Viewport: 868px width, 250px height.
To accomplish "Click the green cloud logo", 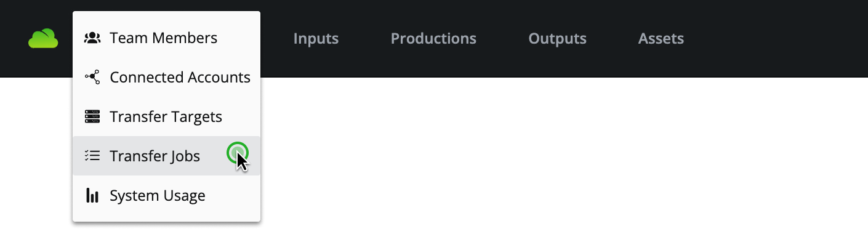I will click(43, 39).
